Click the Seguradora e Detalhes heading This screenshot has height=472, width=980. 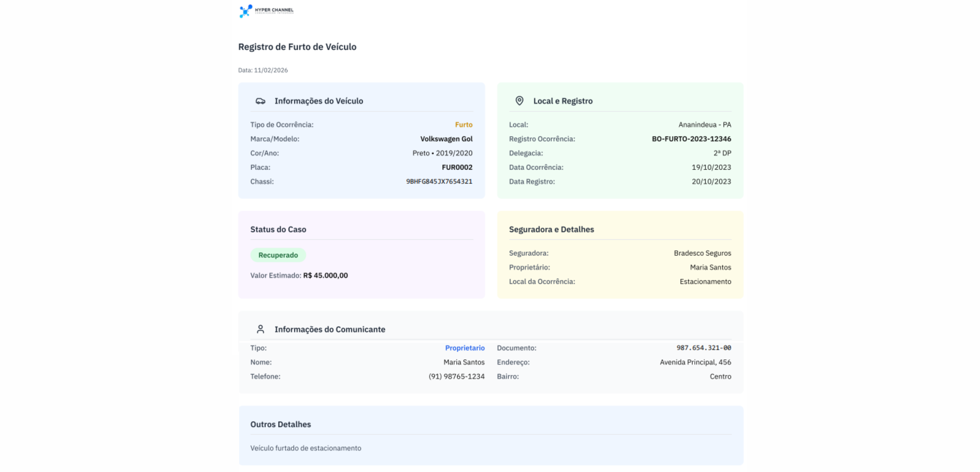tap(551, 230)
